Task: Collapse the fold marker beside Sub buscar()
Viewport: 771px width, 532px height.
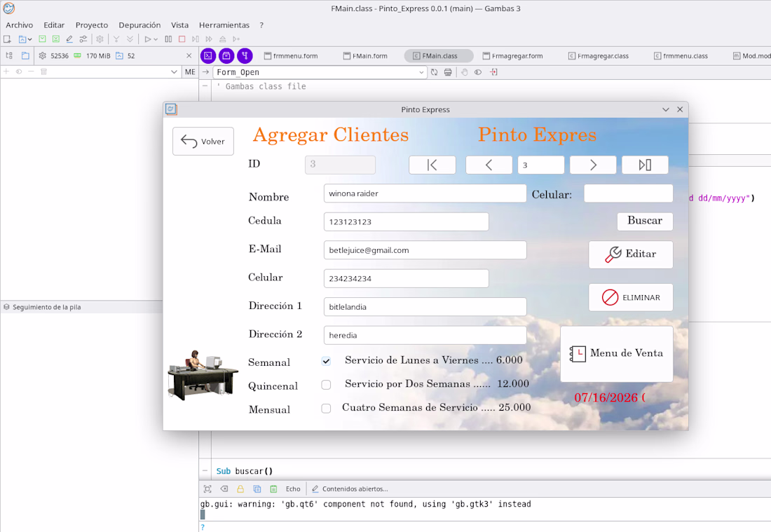Action: tap(205, 470)
